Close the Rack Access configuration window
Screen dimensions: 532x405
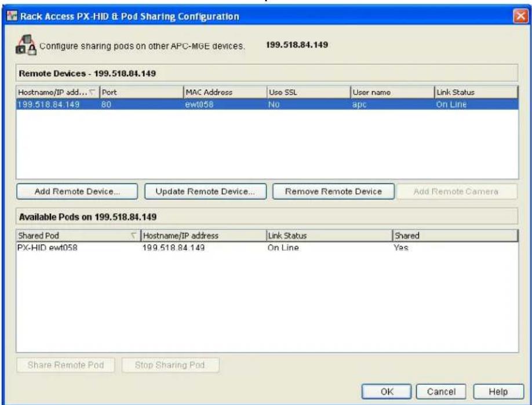point(520,16)
